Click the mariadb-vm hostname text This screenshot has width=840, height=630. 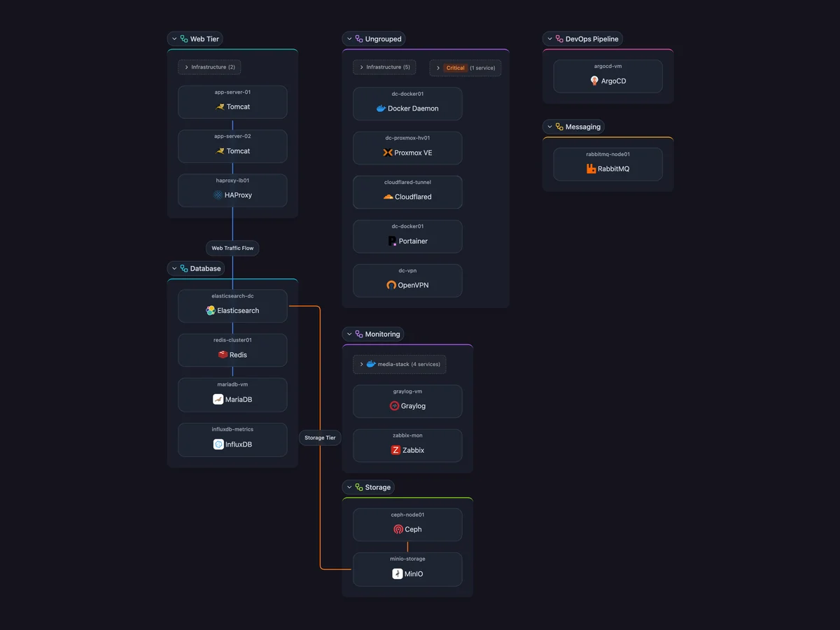coord(232,384)
